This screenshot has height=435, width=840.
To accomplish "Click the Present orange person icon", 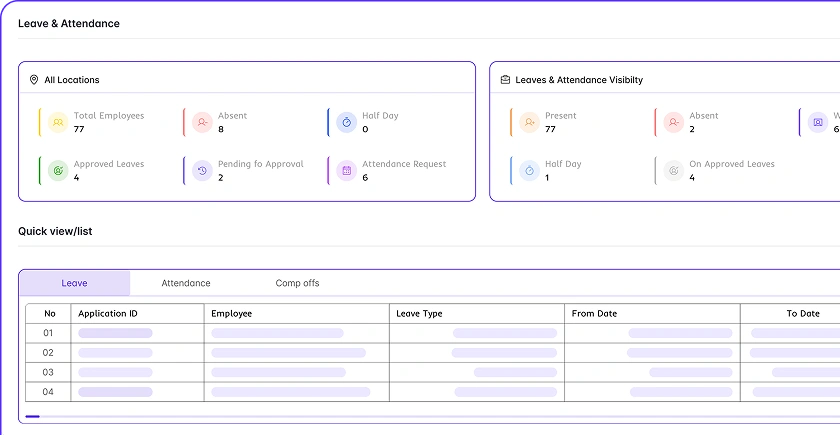I will coord(529,123).
